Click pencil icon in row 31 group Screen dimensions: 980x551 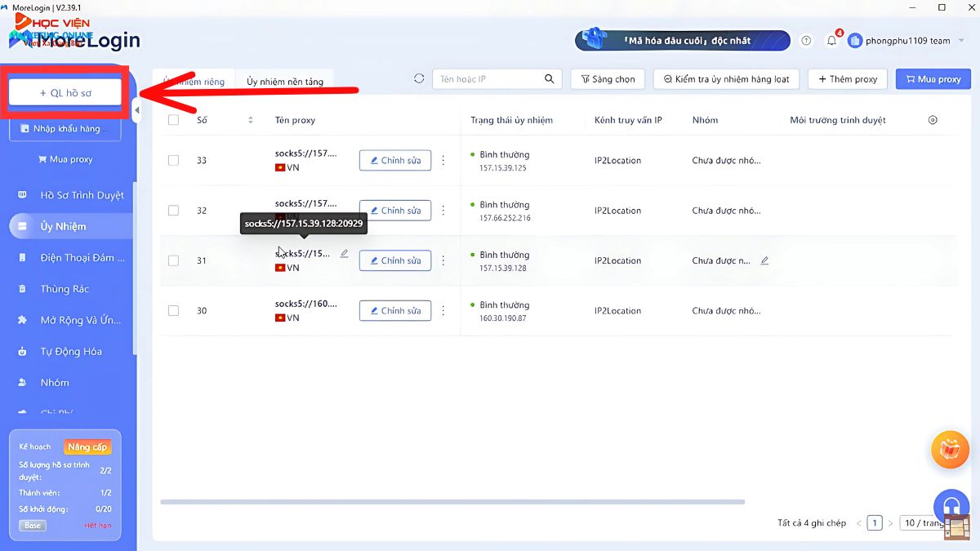point(764,261)
